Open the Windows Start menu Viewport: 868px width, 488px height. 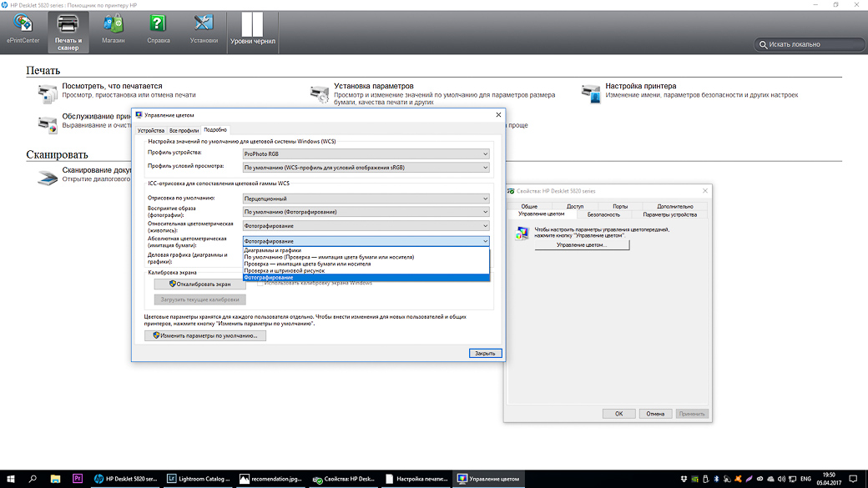[10, 479]
